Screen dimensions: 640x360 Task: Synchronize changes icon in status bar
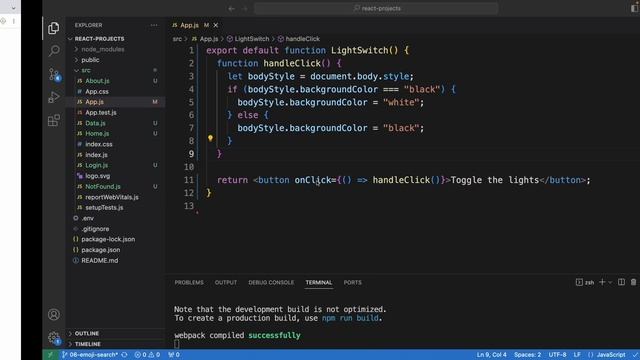click(124, 355)
